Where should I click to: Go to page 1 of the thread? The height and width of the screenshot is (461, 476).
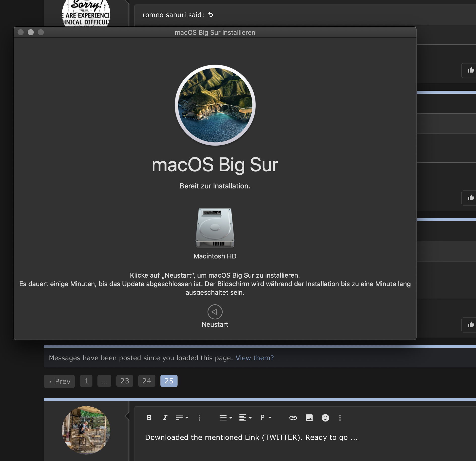[86, 381]
